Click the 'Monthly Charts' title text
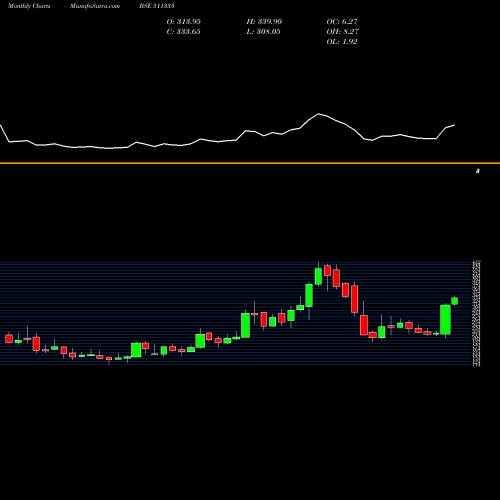 point(29,6)
